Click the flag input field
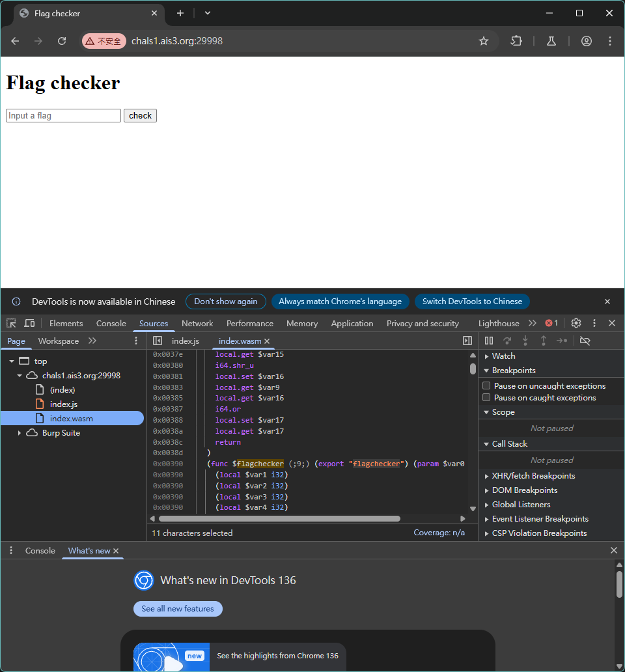The width and height of the screenshot is (625, 672). pos(62,115)
